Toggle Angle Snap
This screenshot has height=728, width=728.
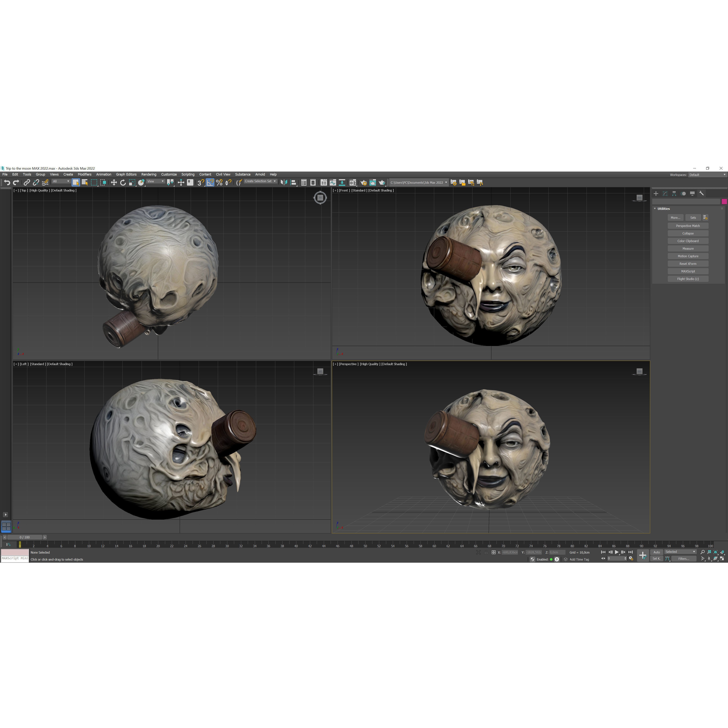point(210,183)
